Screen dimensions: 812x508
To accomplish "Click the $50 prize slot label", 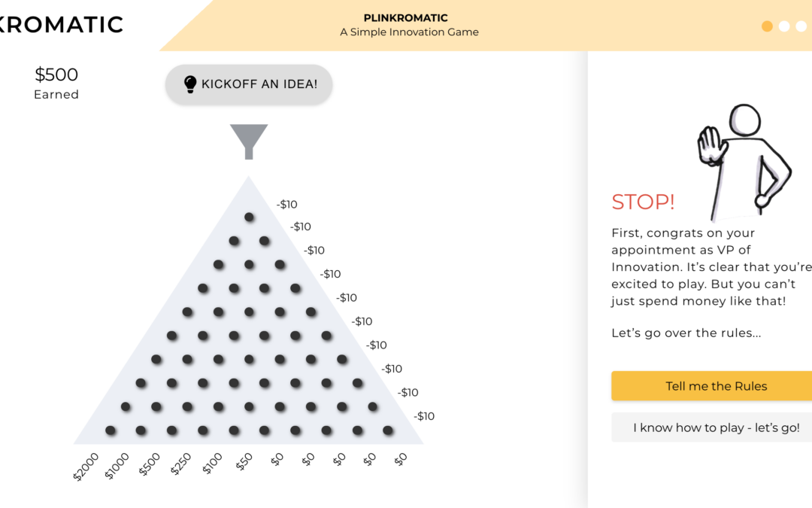I will [x=244, y=462].
